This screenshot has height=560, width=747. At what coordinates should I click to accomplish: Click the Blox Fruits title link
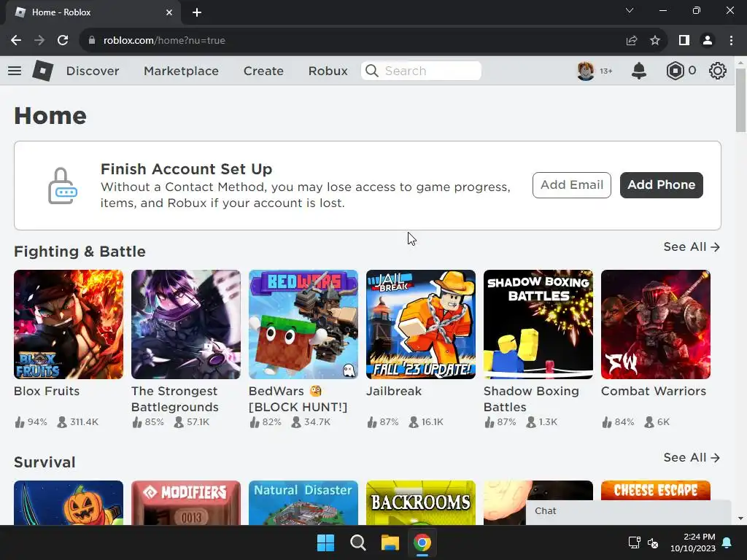pyautogui.click(x=47, y=391)
